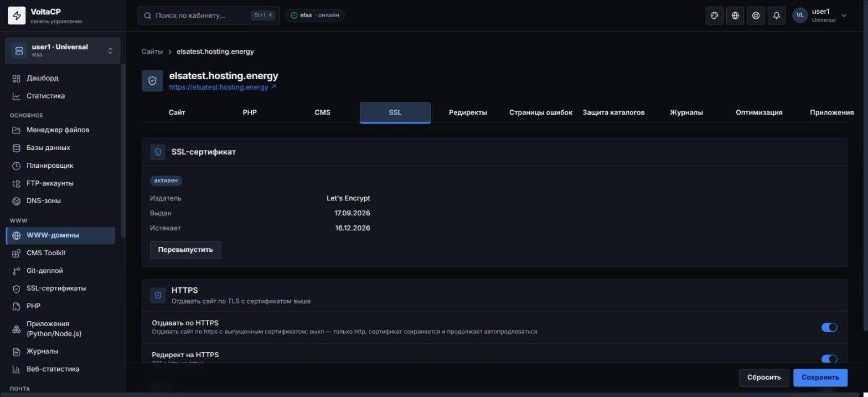Open the support lifebuoy icon

[x=756, y=16]
